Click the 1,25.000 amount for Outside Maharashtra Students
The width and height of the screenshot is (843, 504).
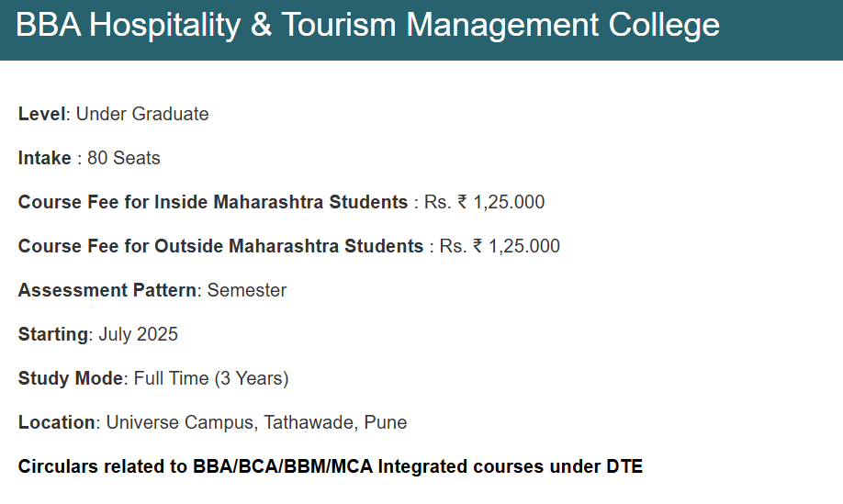pyautogui.click(x=524, y=246)
